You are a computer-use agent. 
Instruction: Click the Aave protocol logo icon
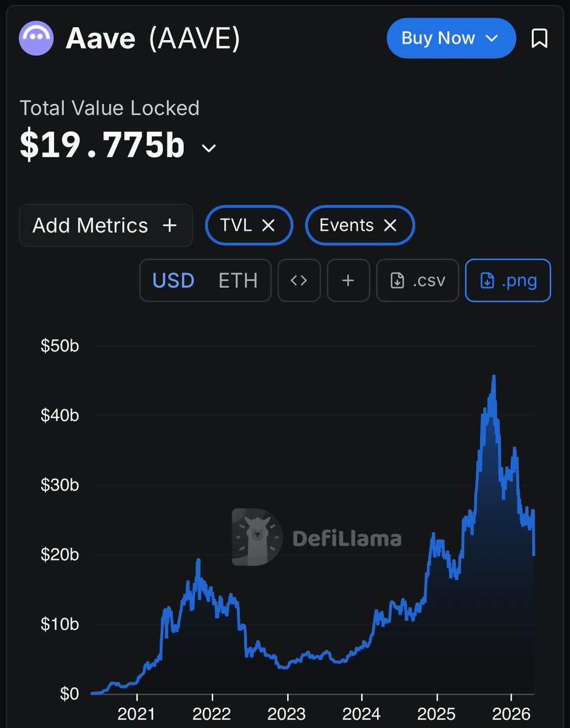click(37, 39)
